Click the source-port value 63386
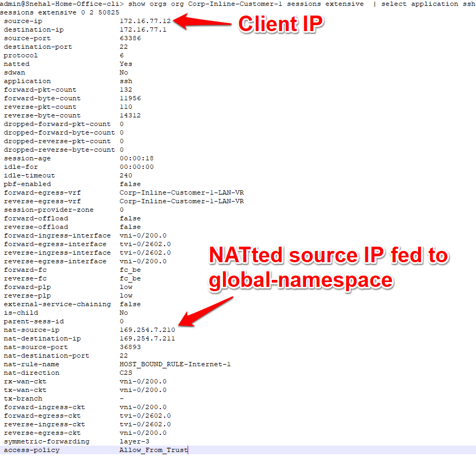476x459 pixels. 130,38
